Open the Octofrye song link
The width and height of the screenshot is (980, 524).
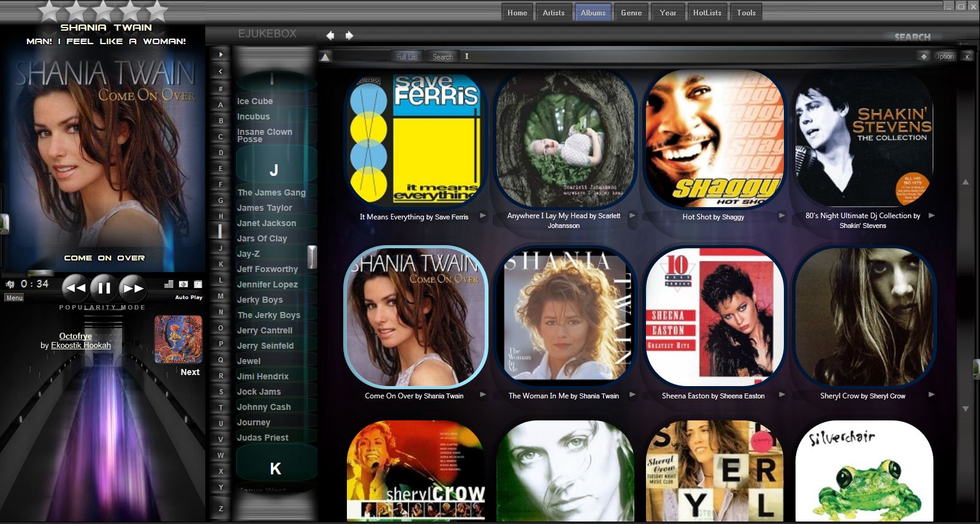click(75, 336)
